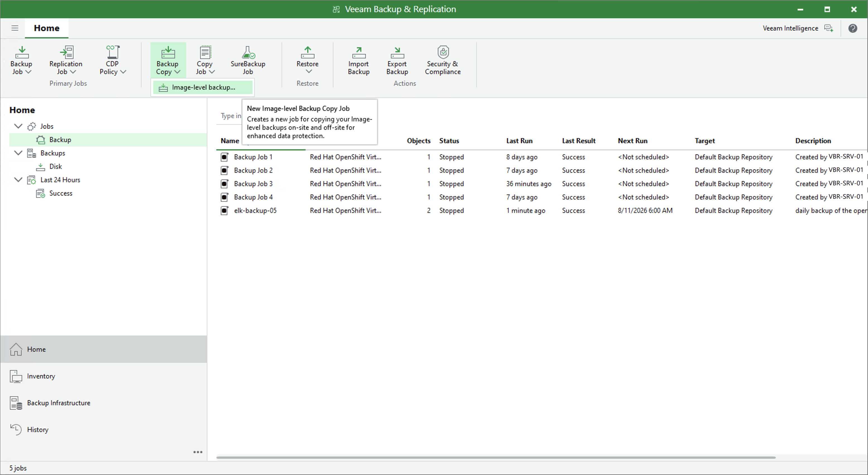Expand the Copy Job dropdown arrow

click(211, 72)
